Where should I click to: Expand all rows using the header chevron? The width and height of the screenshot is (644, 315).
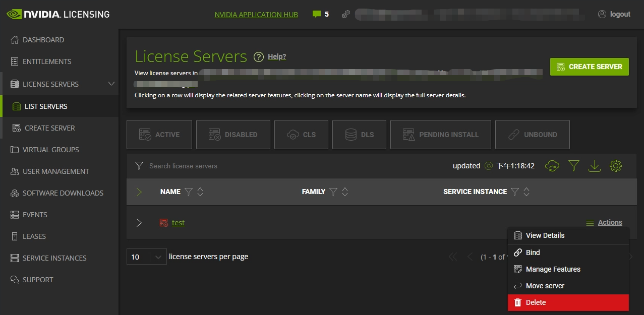[x=139, y=192]
